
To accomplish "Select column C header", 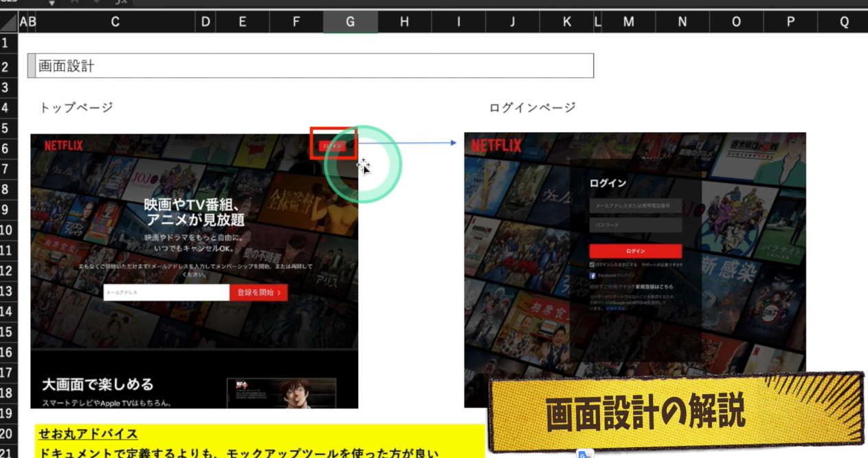I will point(115,23).
